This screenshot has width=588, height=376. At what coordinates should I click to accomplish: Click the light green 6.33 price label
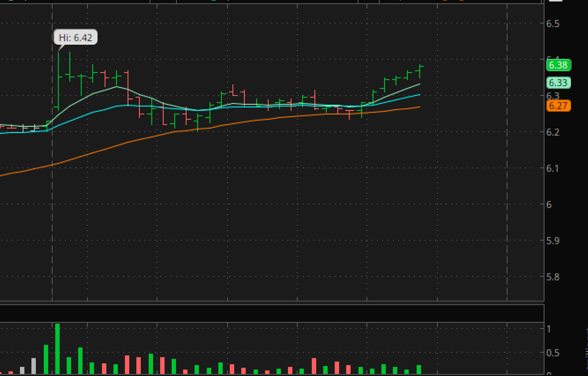[558, 83]
